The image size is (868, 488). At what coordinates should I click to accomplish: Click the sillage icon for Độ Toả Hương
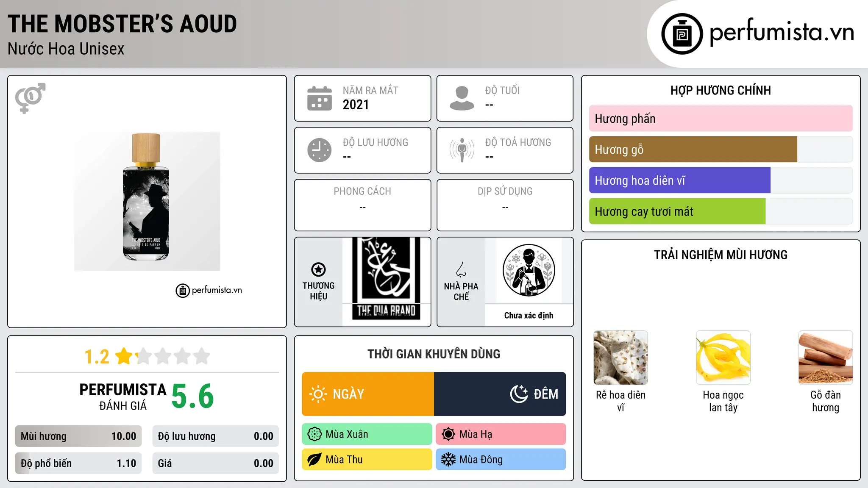[462, 150]
